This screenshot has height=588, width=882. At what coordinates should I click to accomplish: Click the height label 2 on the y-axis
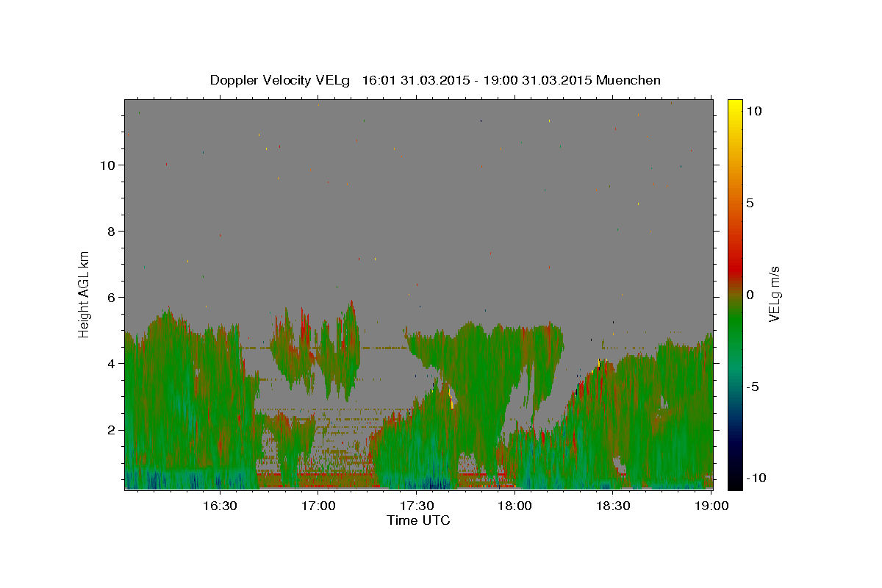[111, 430]
